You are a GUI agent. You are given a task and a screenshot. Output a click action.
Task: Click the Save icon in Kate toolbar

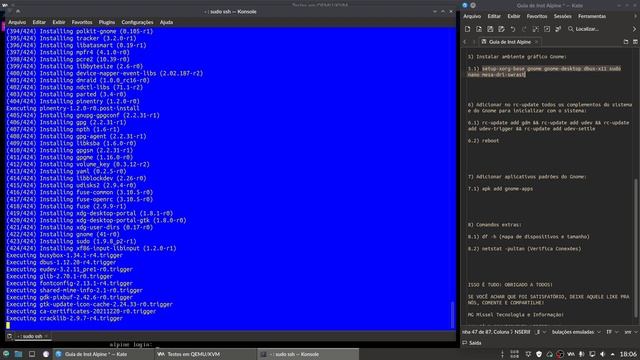coord(490,29)
